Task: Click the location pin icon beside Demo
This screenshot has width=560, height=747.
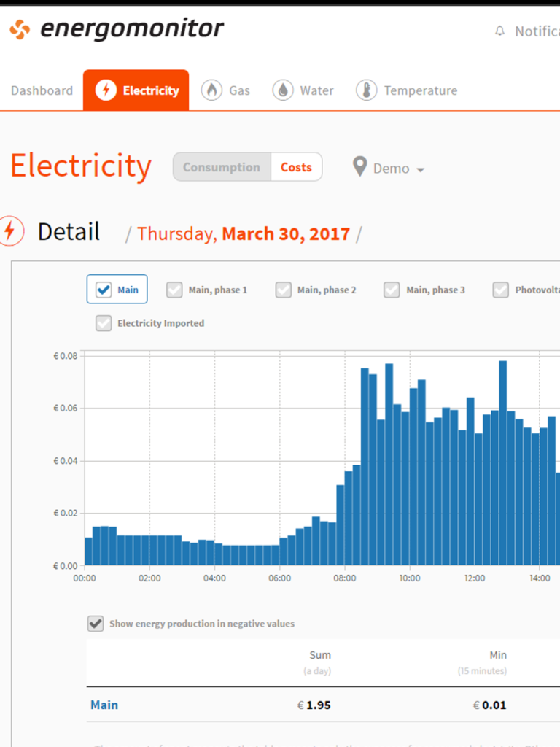Action: tap(359, 167)
